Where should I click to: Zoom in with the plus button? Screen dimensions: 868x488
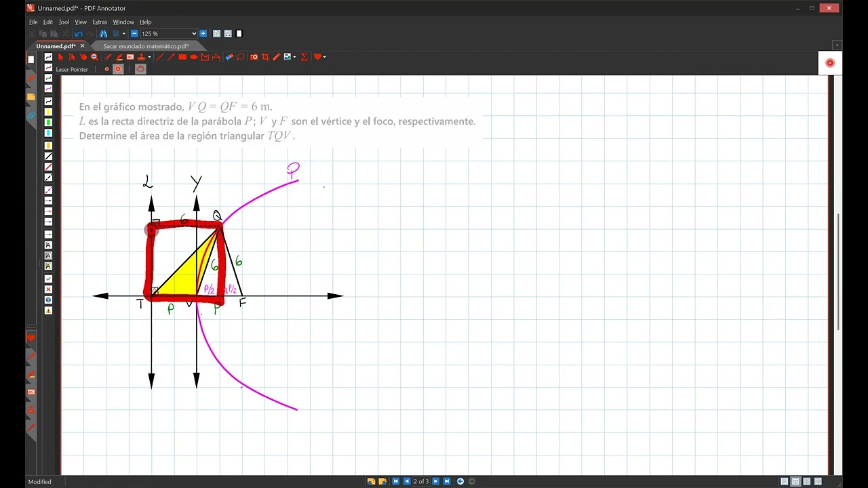[x=203, y=33]
